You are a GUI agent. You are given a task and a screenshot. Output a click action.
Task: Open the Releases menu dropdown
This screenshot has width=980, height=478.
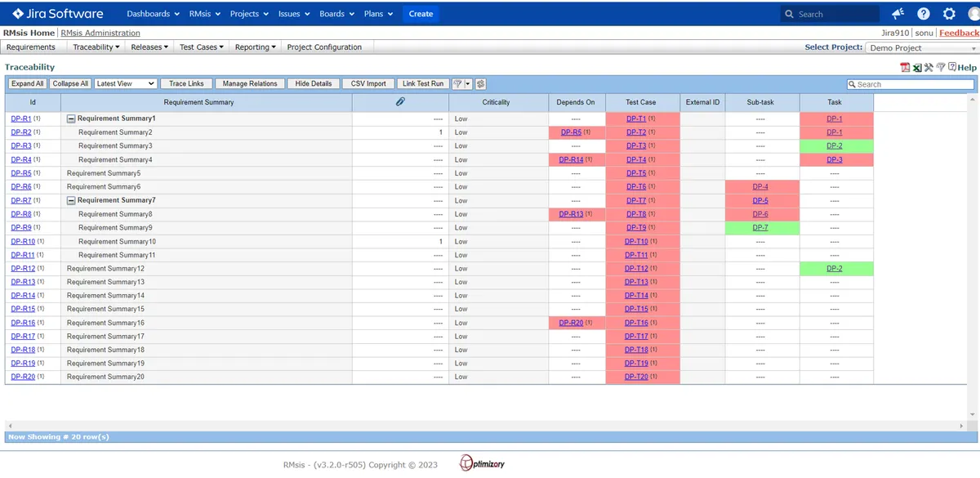149,47
